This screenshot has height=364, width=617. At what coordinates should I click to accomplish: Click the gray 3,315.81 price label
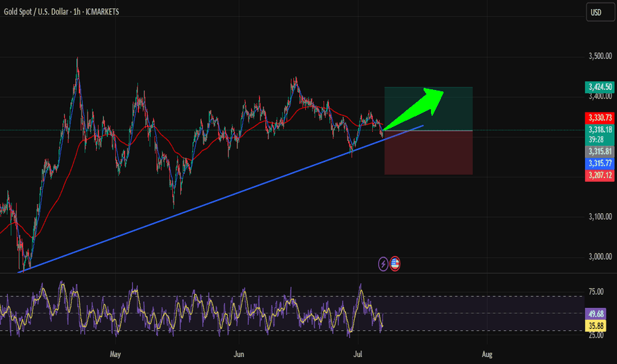point(600,152)
